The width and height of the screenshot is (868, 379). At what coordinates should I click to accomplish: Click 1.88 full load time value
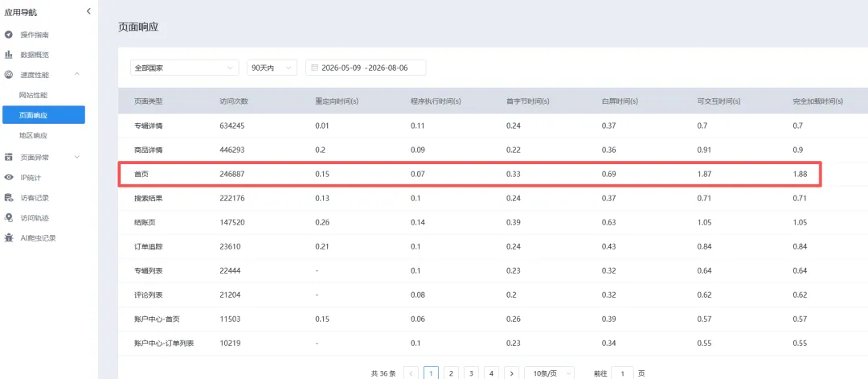800,174
